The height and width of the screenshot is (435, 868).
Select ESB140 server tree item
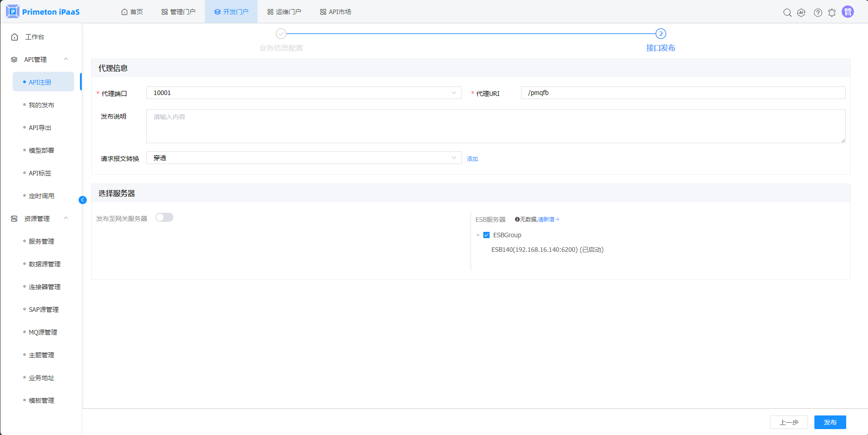pyautogui.click(x=547, y=250)
